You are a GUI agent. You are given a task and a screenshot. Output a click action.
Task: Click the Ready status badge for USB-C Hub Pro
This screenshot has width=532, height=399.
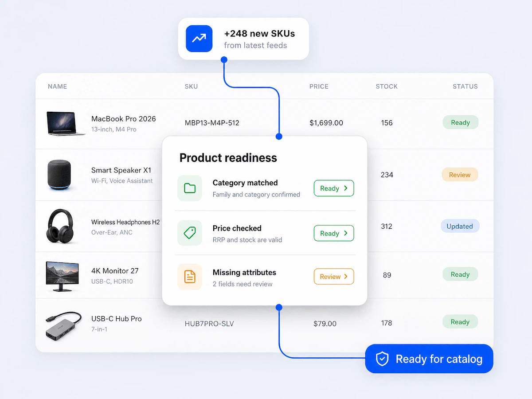(460, 322)
